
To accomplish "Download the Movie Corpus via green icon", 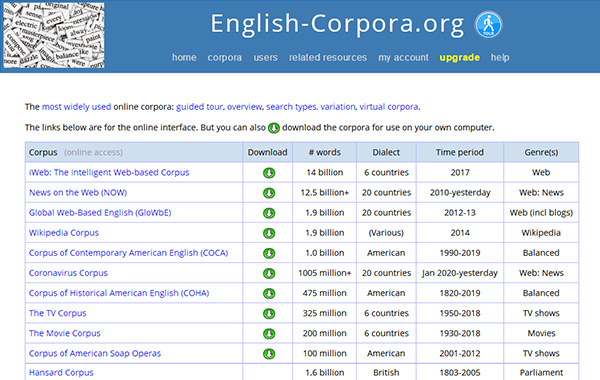I will [269, 334].
